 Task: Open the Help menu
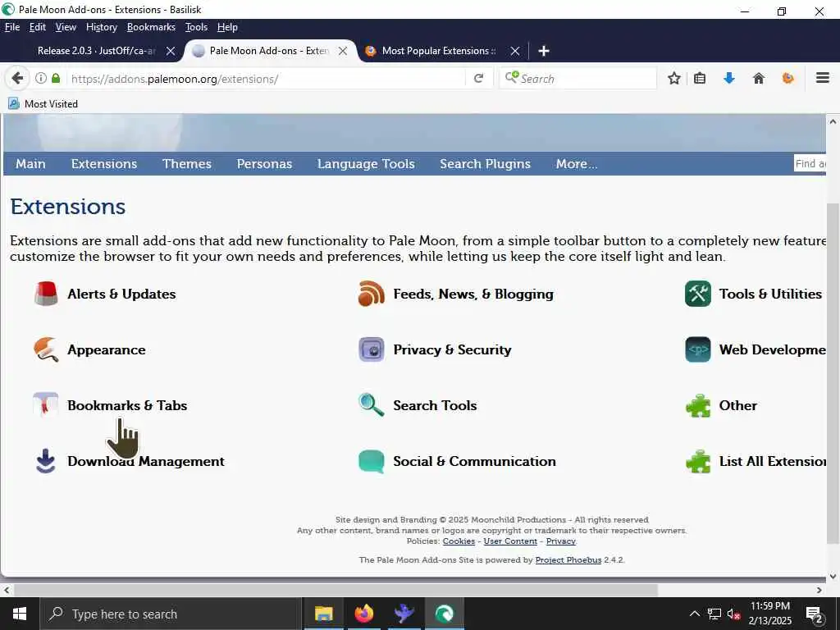227,27
